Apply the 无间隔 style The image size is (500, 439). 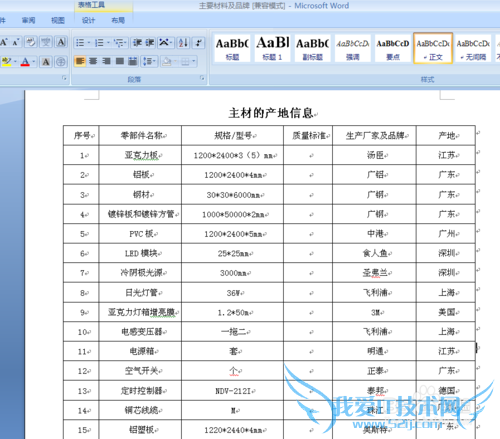[x=473, y=49]
